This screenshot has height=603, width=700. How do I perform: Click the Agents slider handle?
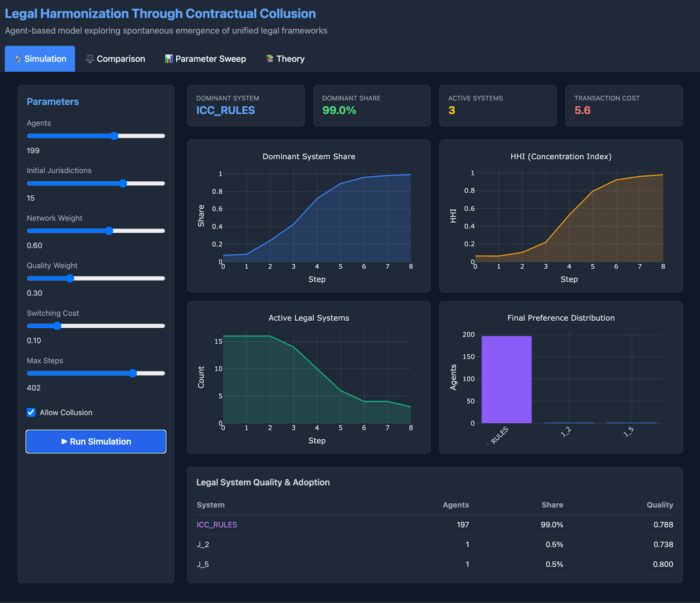point(114,135)
